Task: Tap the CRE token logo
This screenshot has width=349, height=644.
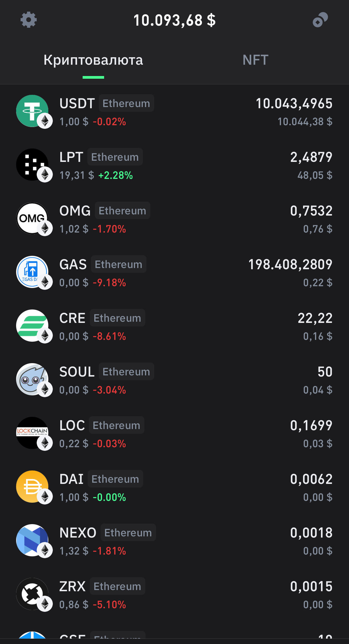Action: (32, 326)
